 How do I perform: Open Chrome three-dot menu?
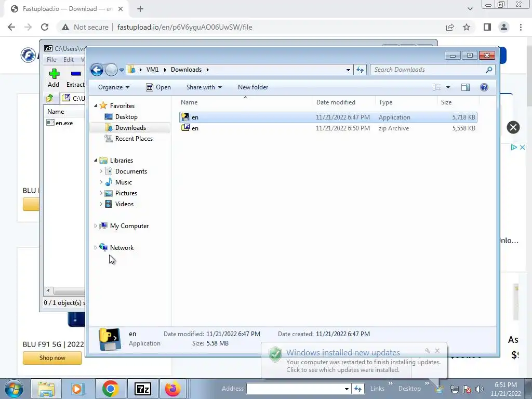(521, 27)
